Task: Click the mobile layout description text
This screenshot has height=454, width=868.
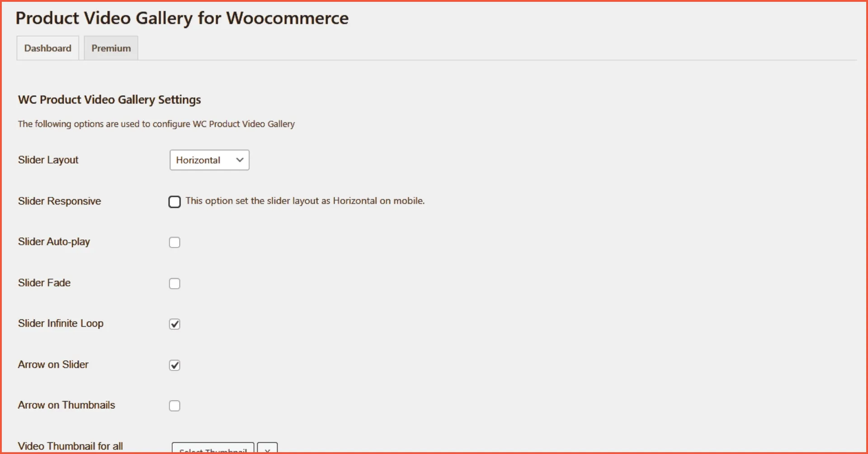Action: (305, 201)
